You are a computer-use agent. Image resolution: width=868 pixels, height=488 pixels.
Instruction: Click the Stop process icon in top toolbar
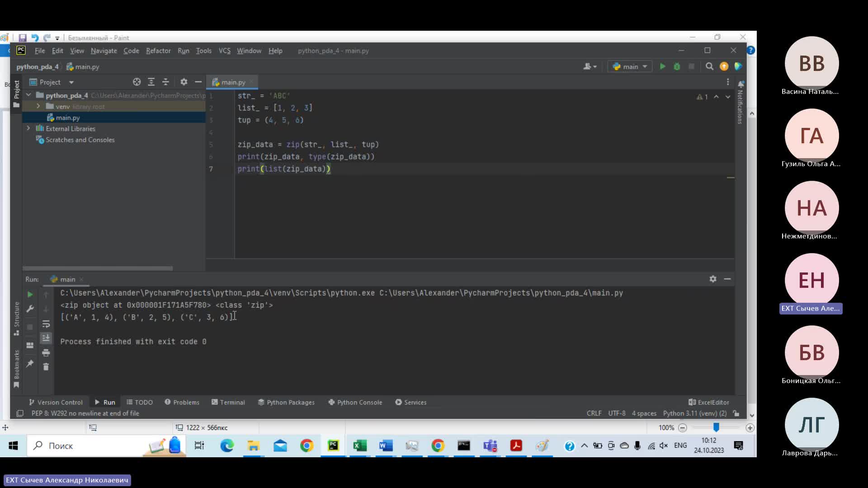691,66
